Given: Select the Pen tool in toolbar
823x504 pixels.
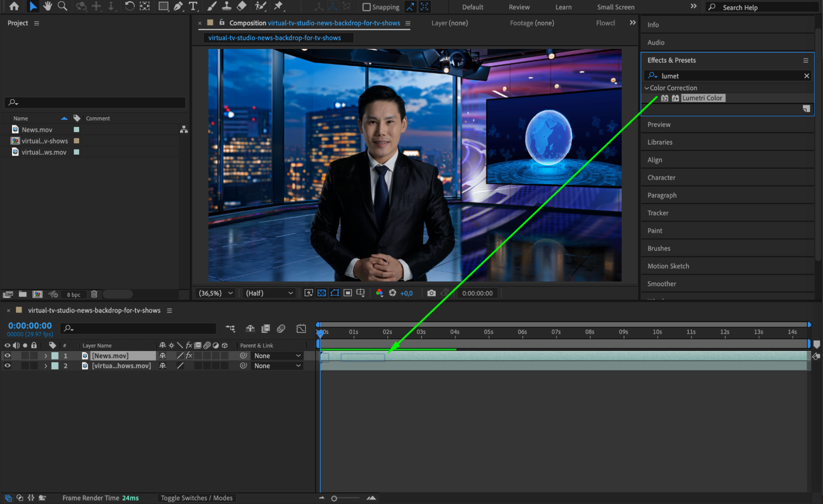Looking at the screenshot, I should (x=178, y=6).
